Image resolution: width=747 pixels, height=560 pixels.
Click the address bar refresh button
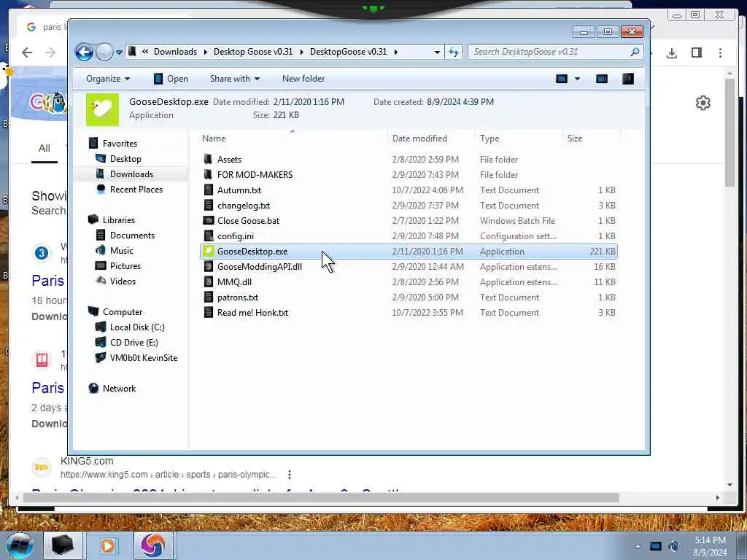coord(454,52)
